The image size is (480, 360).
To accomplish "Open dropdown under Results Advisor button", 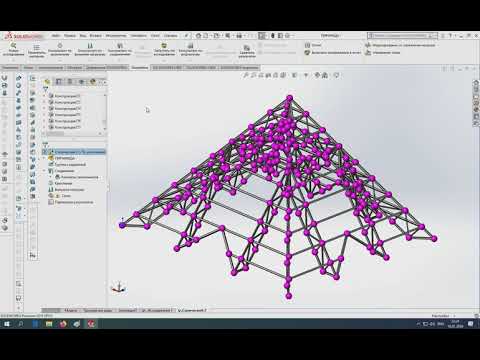I will [x=190, y=60].
